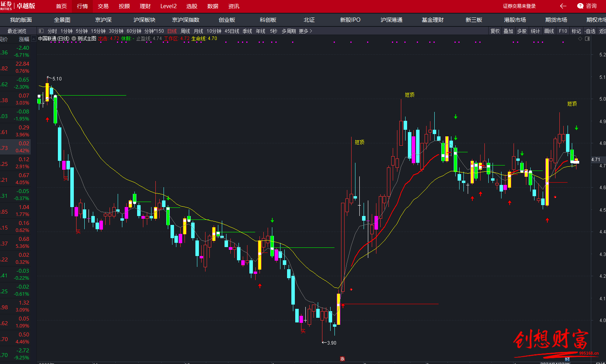This screenshot has height=364, width=606.
Task: Open the 多周期 multi-period view
Action: (x=289, y=31)
